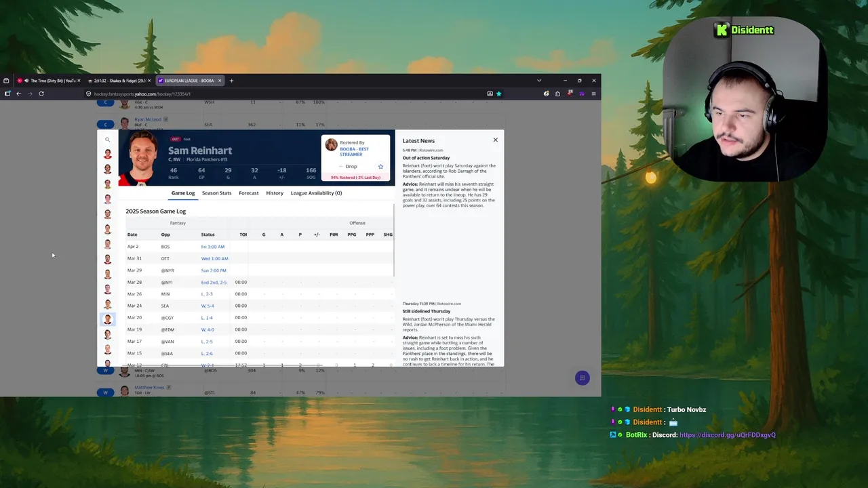868x488 pixels.
Task: Open the L, 2-5 result at VAN
Action: [207, 342]
